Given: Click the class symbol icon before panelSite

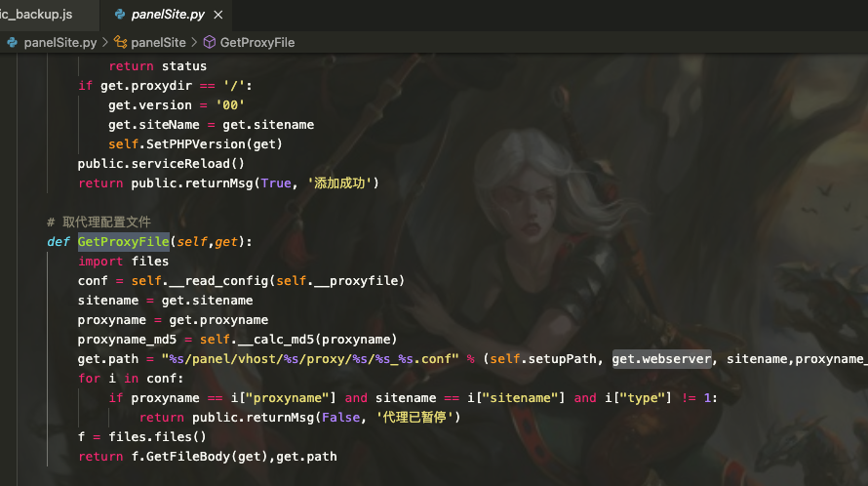Looking at the screenshot, I should tap(121, 43).
